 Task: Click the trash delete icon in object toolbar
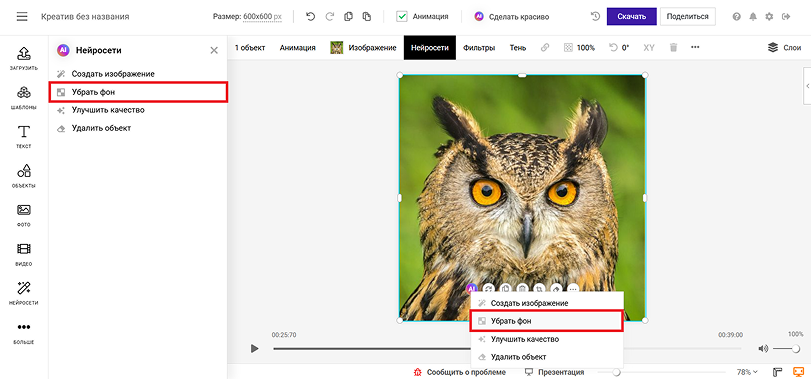(x=673, y=48)
